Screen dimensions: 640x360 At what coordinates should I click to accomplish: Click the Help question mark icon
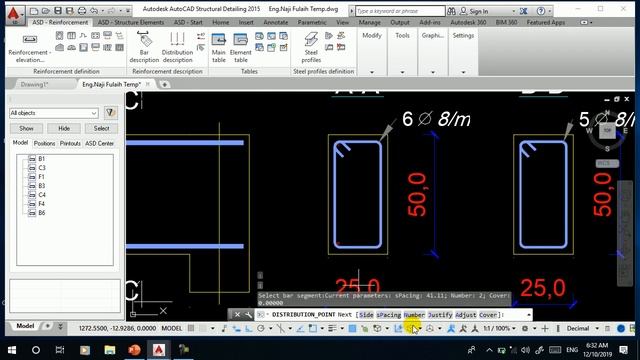click(x=541, y=11)
